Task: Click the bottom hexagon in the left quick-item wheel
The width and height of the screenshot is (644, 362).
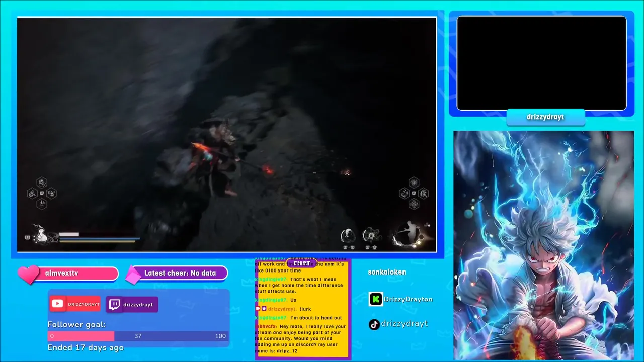Action: tap(42, 204)
